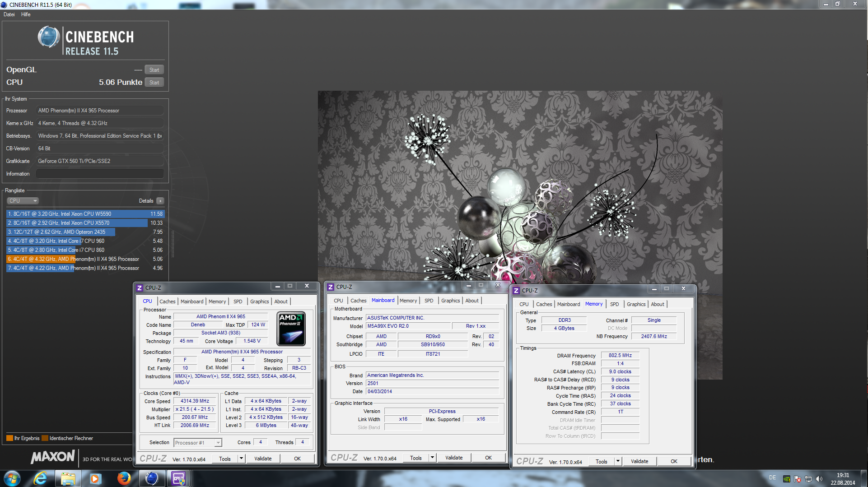
Task: Select the orange 4.32 GHz Phenom II ranking row
Action: (85, 259)
